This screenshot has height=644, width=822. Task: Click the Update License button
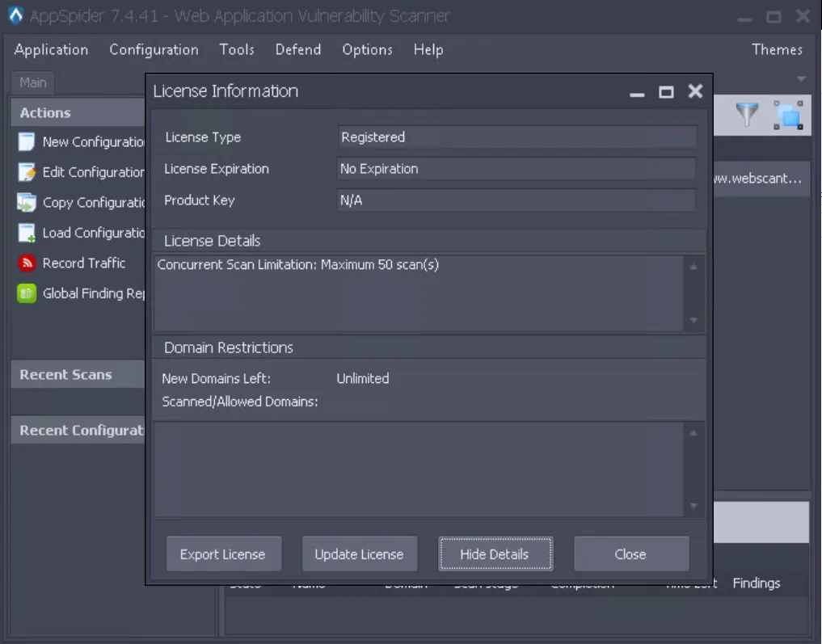(360, 554)
